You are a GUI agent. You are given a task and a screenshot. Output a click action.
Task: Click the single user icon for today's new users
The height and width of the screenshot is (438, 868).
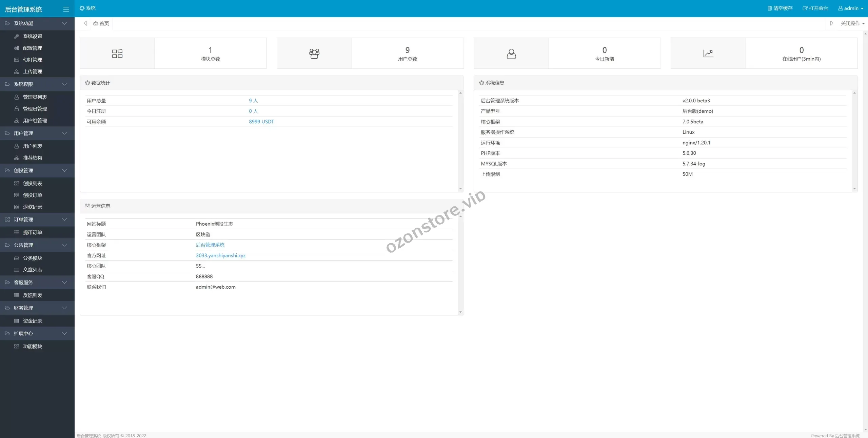(511, 54)
